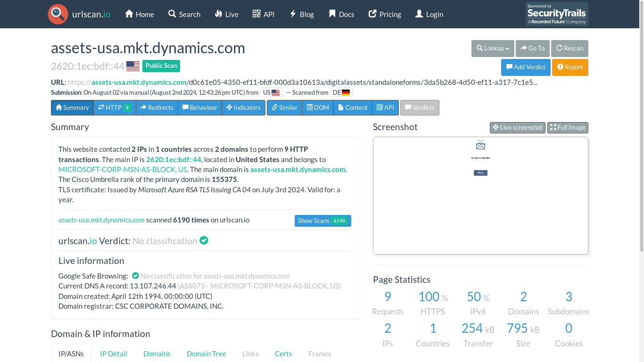Click the urlscan.io magnifier logo

(58, 14)
